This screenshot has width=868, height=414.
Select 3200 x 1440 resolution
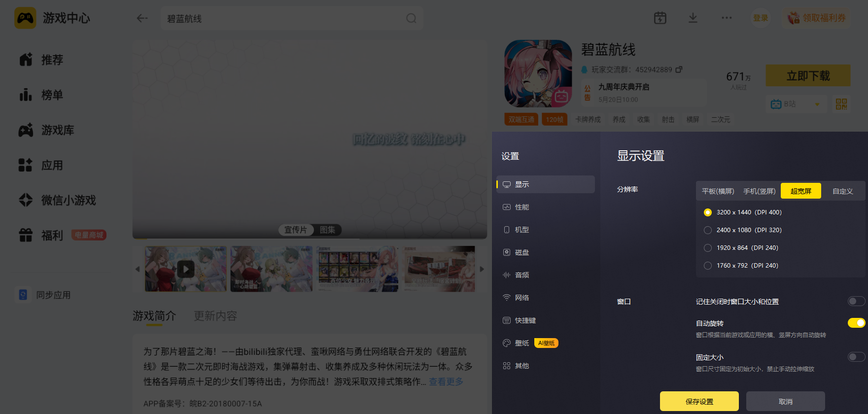(x=708, y=212)
